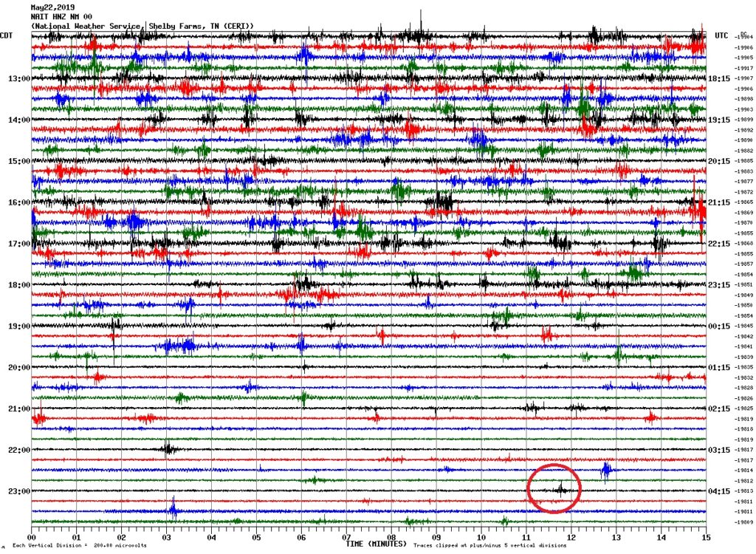Screen dimensions: 756x554
Task: Click the 04:15 UTC time label
Action: [719, 491]
